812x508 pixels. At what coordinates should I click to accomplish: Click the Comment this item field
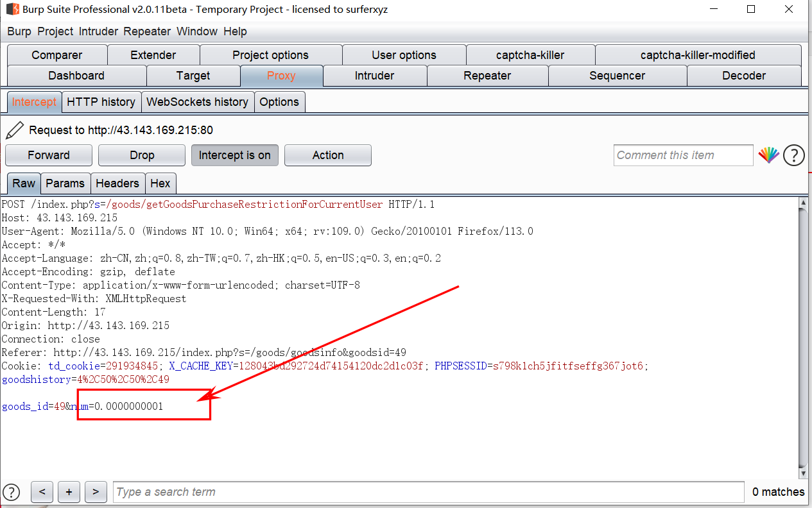(684, 155)
